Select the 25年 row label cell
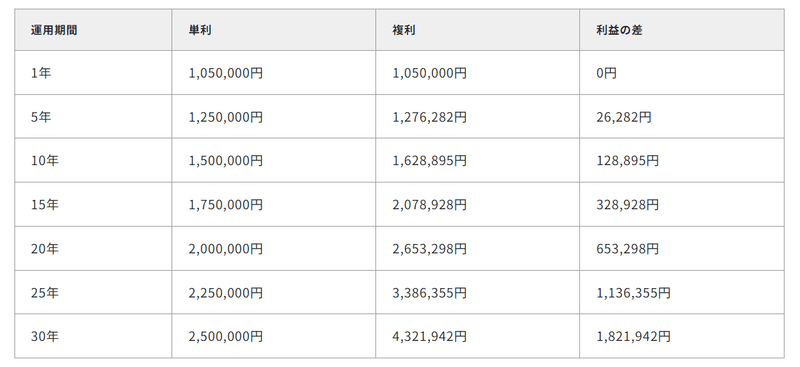Viewport: 800px width, 367px height. (x=93, y=292)
